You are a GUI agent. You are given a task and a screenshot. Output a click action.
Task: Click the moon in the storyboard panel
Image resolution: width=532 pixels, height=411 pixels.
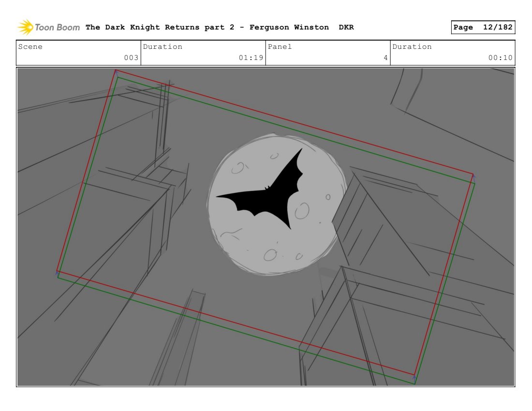click(277, 204)
